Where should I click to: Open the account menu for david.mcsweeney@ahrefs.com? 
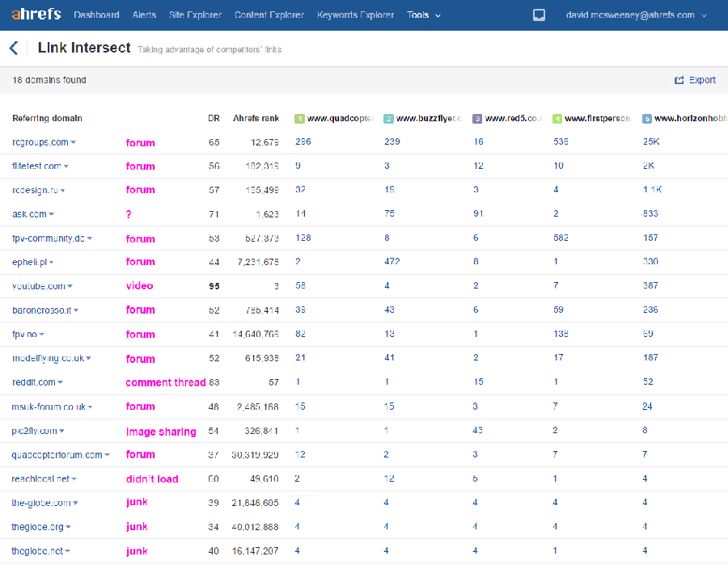point(636,15)
